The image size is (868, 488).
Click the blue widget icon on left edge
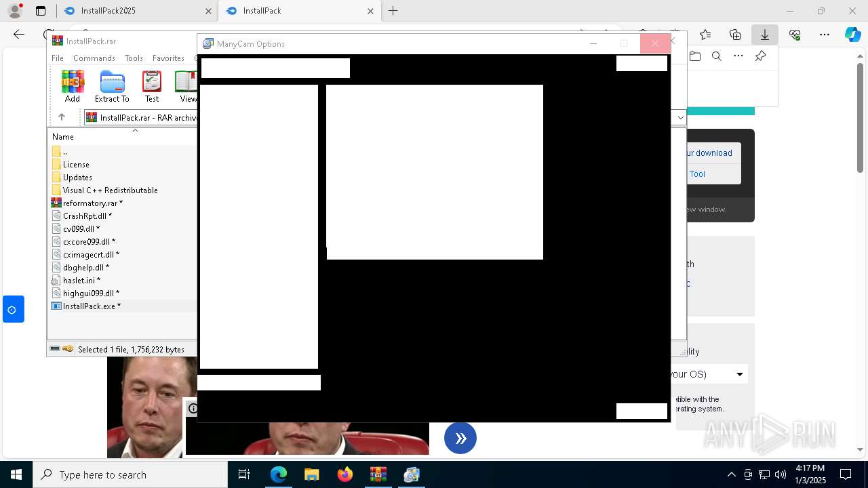[x=13, y=310]
